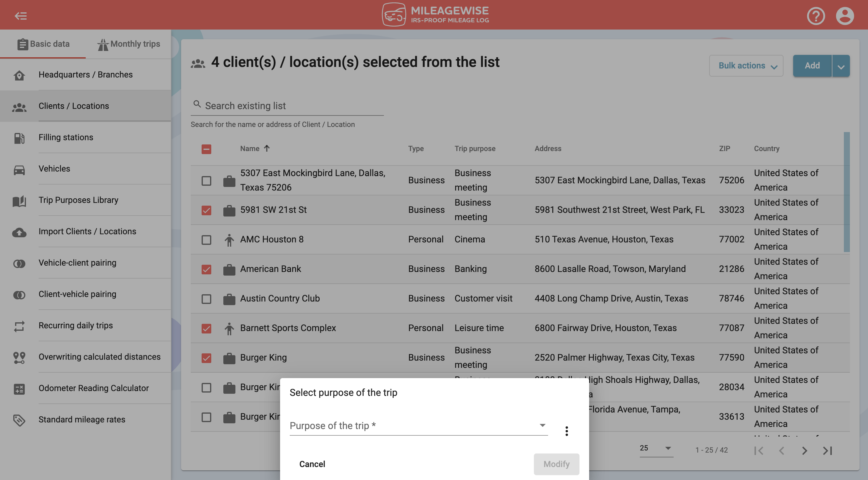This screenshot has width=868, height=480.
Task: Open Recurring daily trips menu item
Action: tap(86, 326)
